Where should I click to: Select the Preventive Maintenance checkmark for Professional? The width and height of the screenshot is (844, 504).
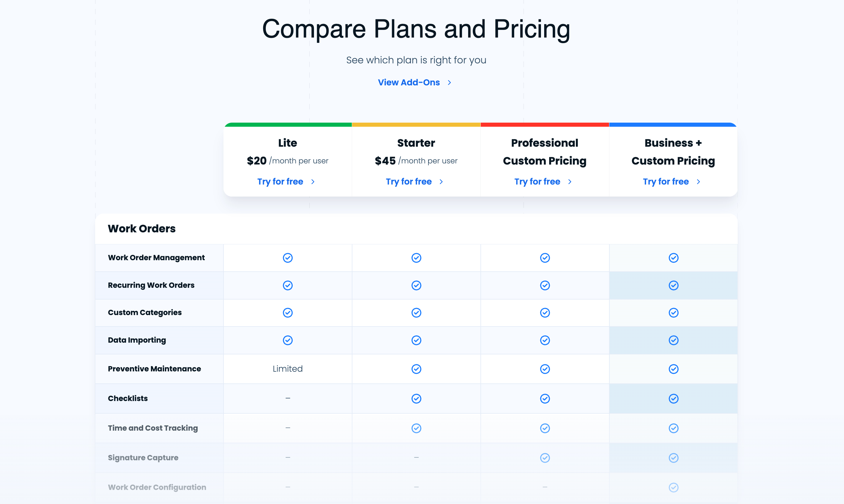[x=544, y=369]
